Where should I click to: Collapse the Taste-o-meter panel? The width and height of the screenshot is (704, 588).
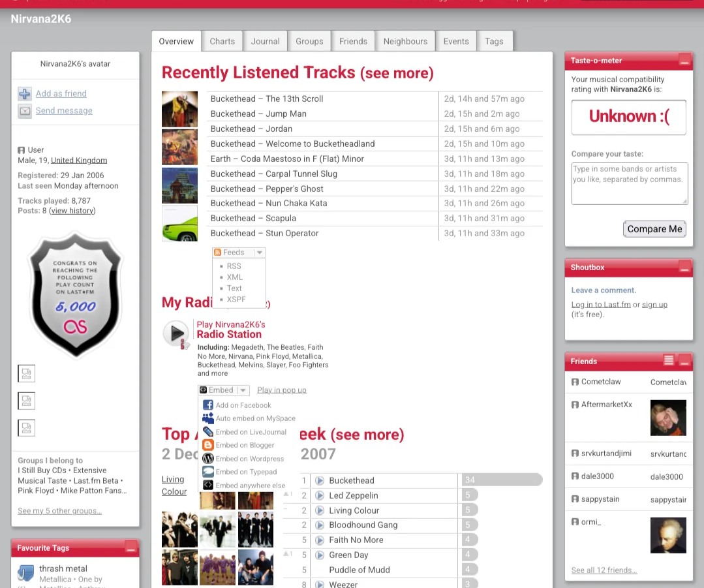(684, 61)
